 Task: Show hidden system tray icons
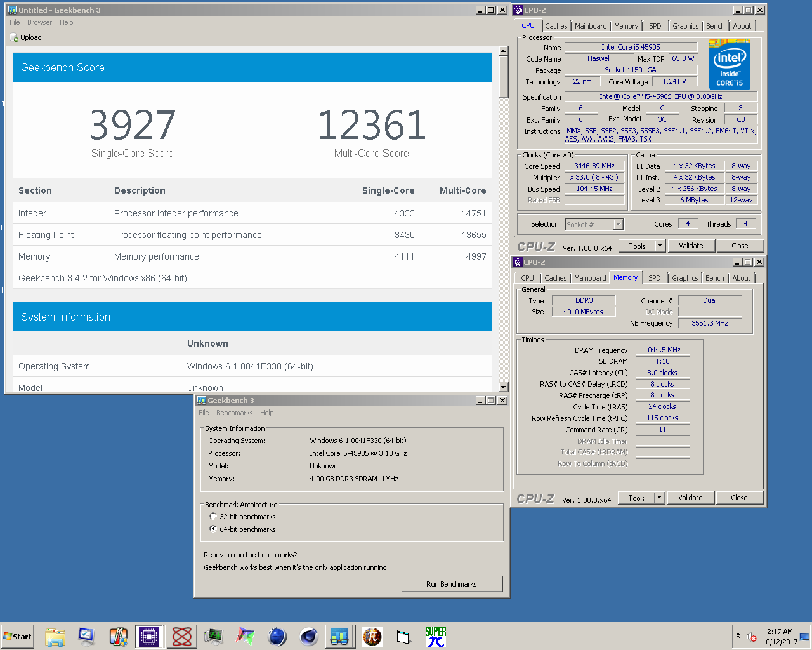click(738, 636)
